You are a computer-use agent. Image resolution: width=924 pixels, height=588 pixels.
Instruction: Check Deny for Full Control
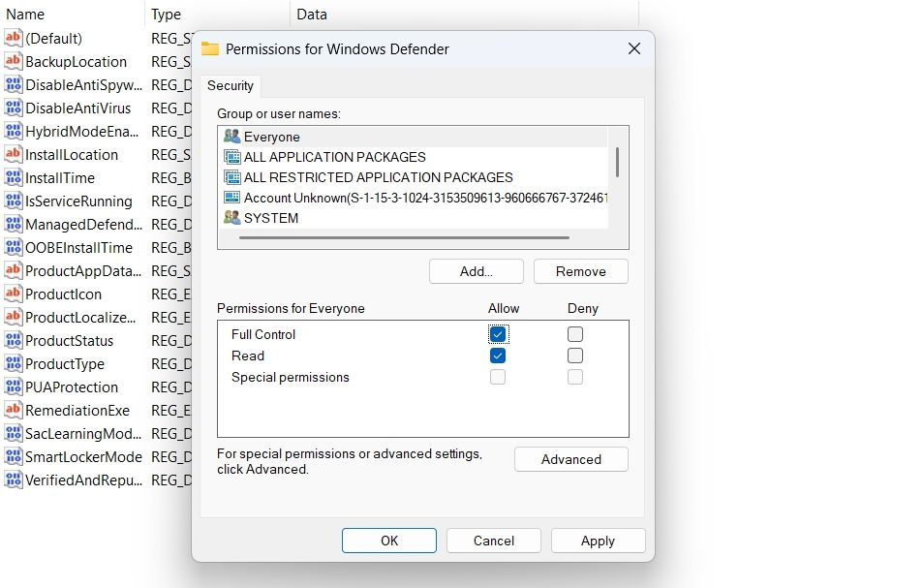coord(575,334)
